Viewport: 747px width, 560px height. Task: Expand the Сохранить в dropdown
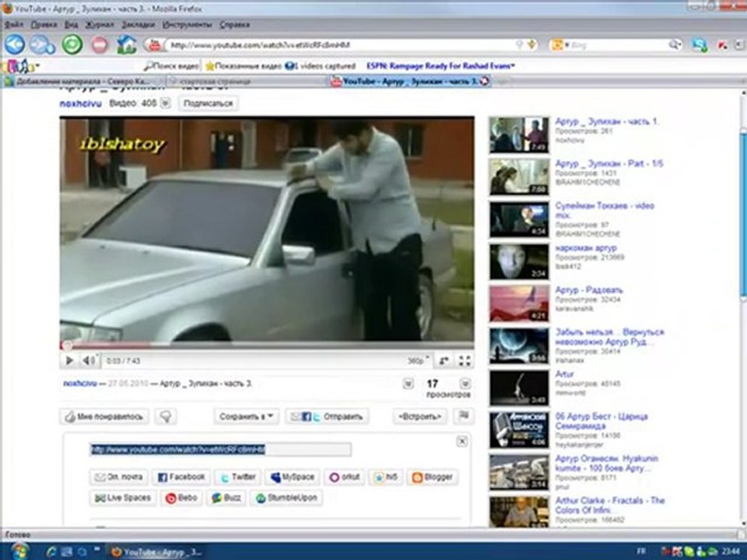tap(246, 417)
